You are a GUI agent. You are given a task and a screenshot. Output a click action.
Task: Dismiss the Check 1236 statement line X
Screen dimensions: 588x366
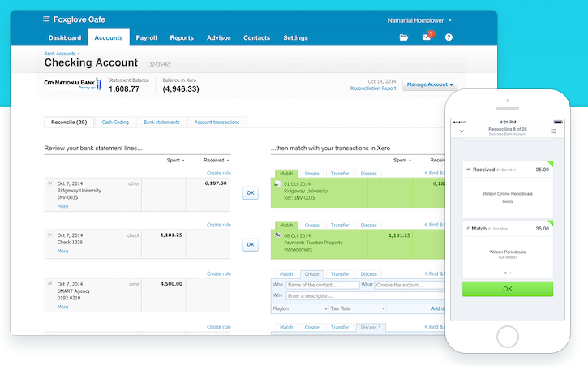click(50, 235)
